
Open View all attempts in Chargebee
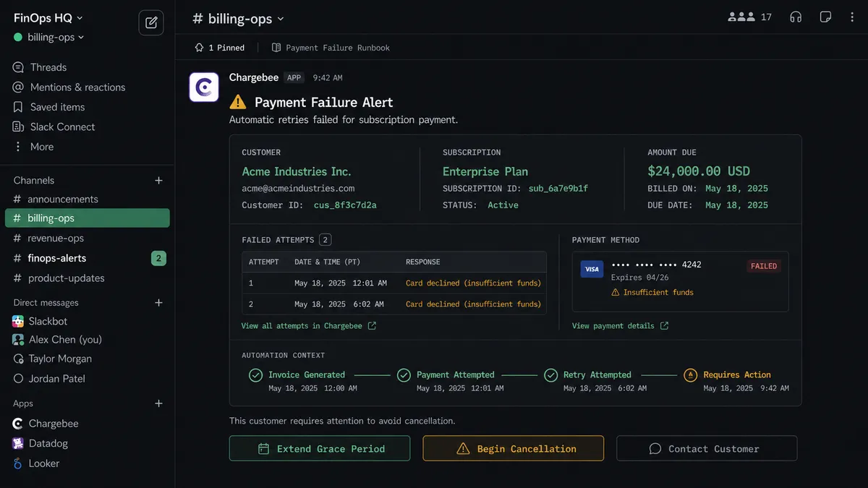click(x=309, y=326)
